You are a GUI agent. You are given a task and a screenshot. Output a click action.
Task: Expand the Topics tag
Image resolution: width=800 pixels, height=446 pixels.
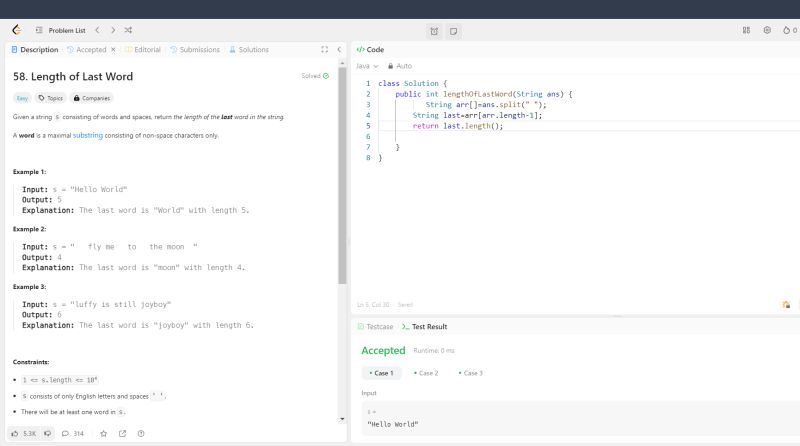[x=51, y=98]
